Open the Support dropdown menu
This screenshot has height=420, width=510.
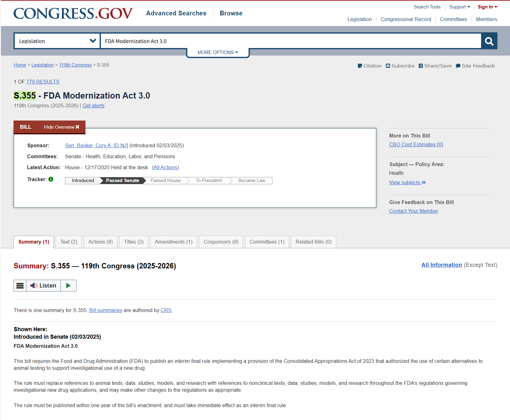(x=459, y=7)
